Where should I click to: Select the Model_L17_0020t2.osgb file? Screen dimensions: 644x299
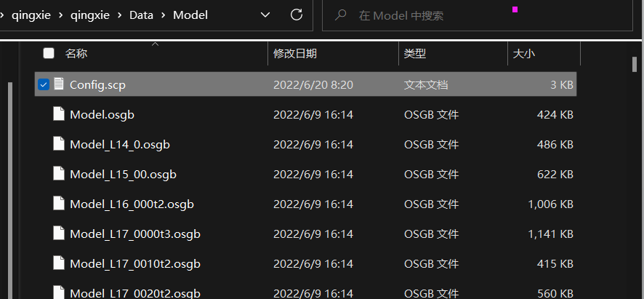click(135, 293)
